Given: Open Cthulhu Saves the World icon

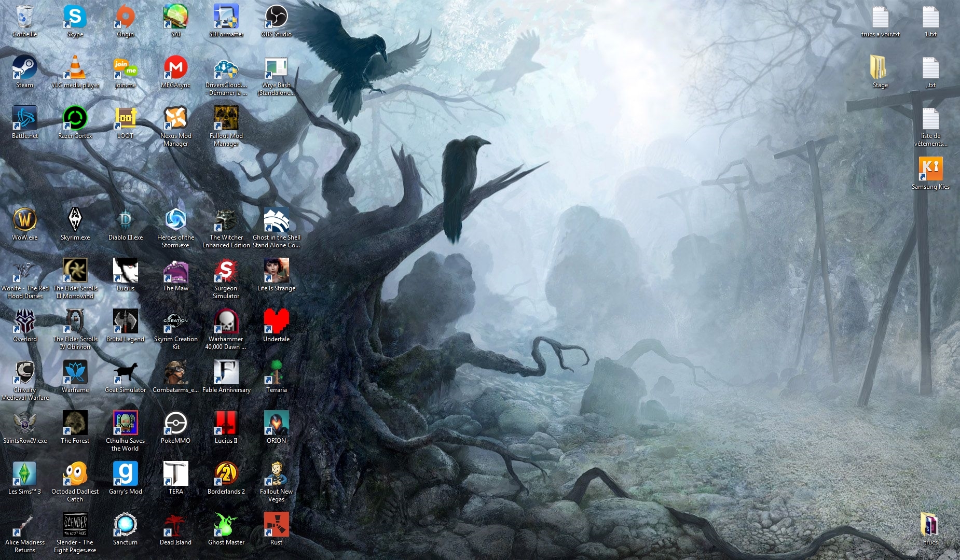Looking at the screenshot, I should [x=125, y=423].
